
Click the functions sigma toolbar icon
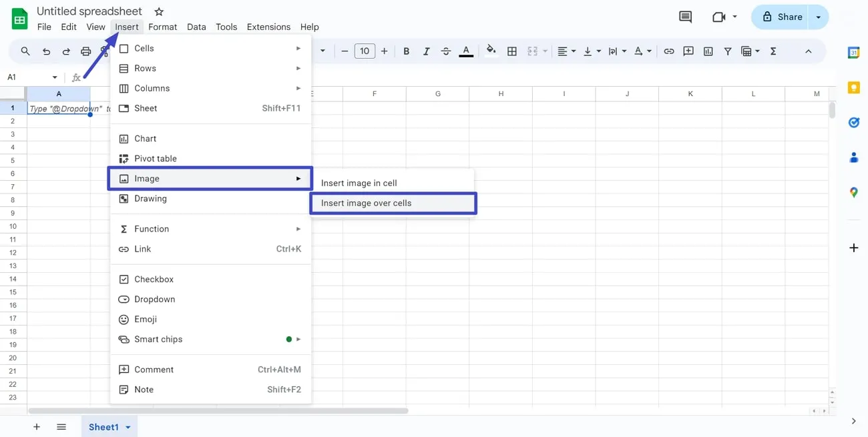pyautogui.click(x=773, y=51)
